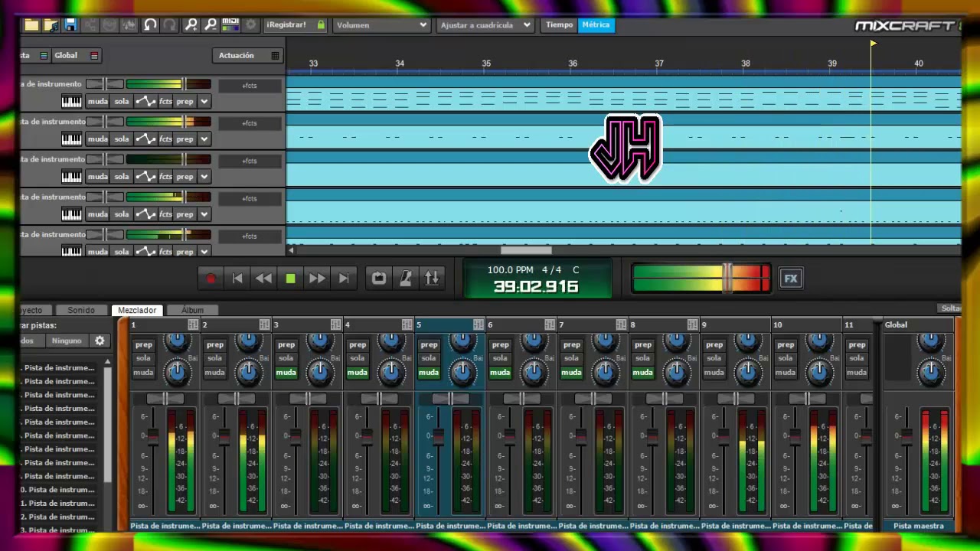The width and height of the screenshot is (980, 551).
Task: Zoom out with the magnifier minus icon
Action: coord(210,24)
